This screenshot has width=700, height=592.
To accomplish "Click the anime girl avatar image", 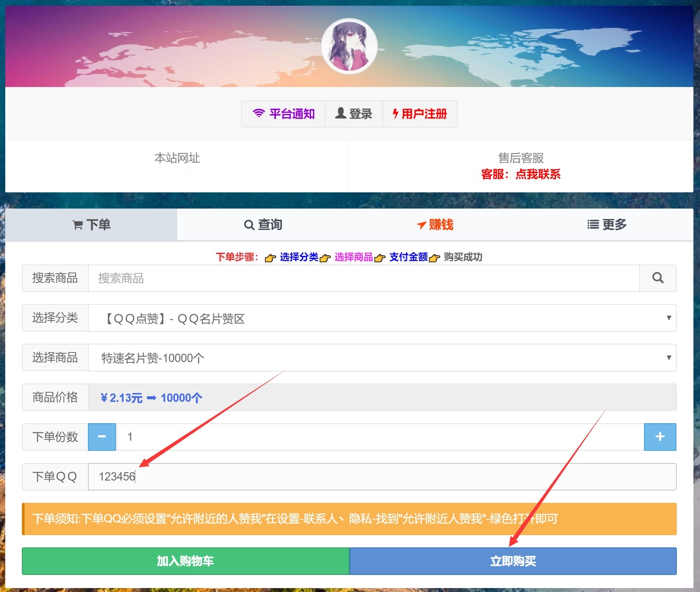I will click(349, 46).
